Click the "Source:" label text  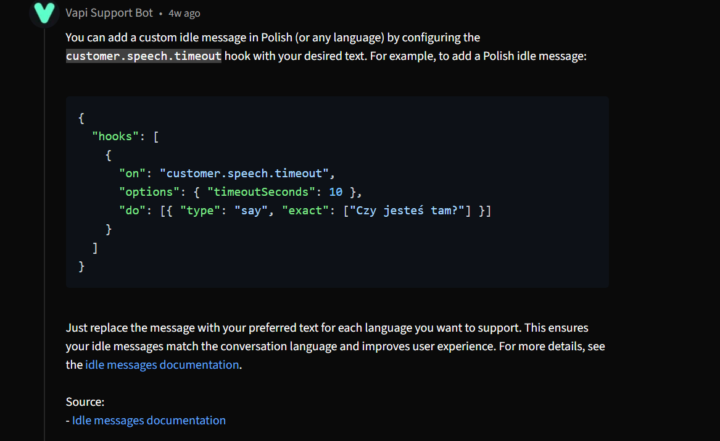pos(85,402)
